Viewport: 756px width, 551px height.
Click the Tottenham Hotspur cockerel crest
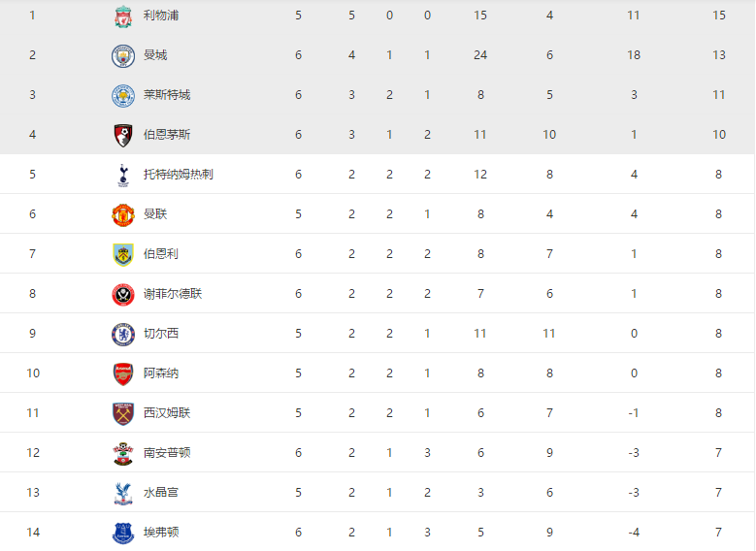point(122,175)
